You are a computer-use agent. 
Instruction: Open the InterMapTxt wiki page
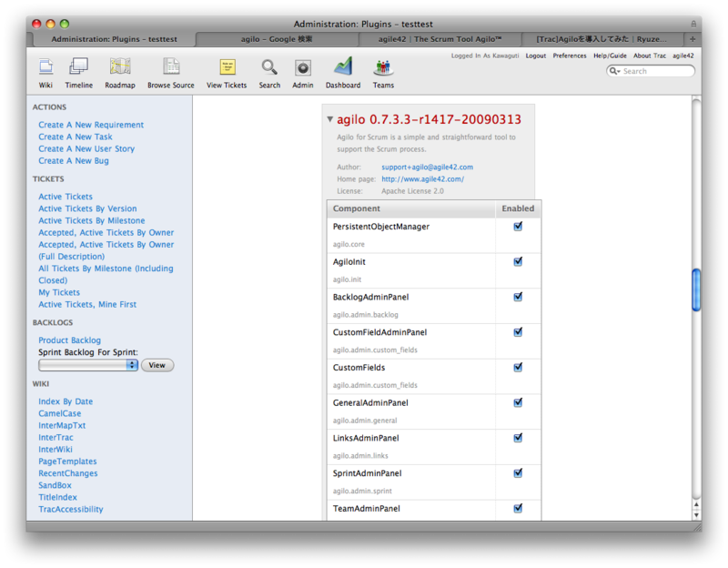click(x=62, y=426)
